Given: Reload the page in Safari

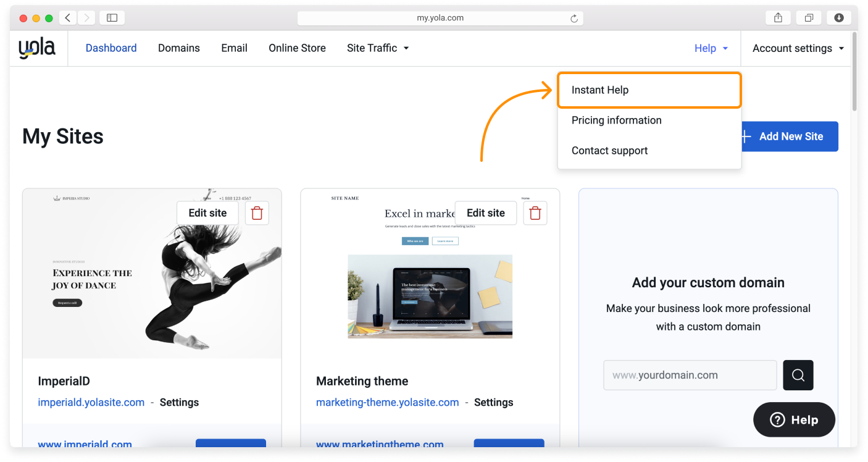Looking at the screenshot, I should tap(574, 19).
